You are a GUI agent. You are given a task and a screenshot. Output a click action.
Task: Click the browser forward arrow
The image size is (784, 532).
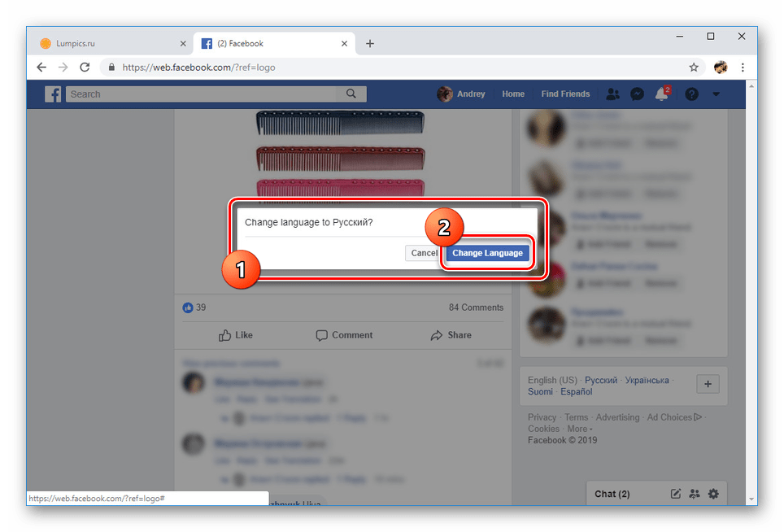(x=63, y=67)
